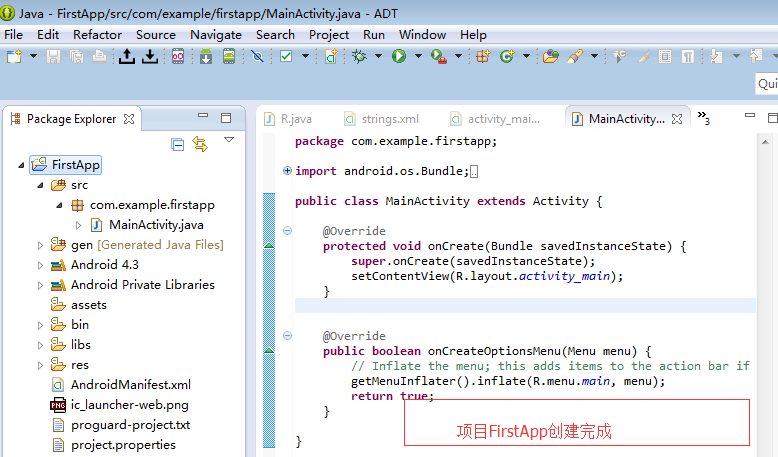The width and height of the screenshot is (778, 457).
Task: Expand the res folder
Action: coord(41,366)
